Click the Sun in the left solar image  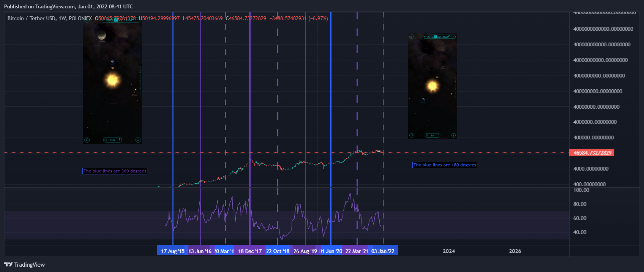112,80
